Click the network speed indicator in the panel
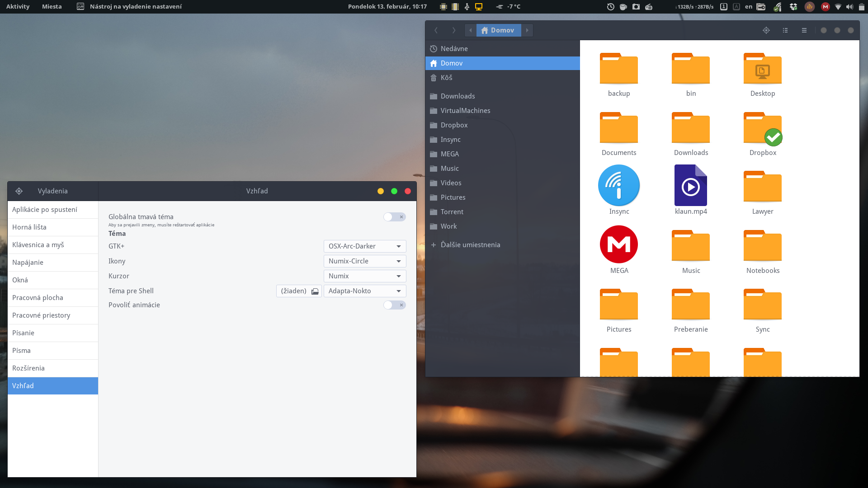The width and height of the screenshot is (868, 488). [694, 7]
